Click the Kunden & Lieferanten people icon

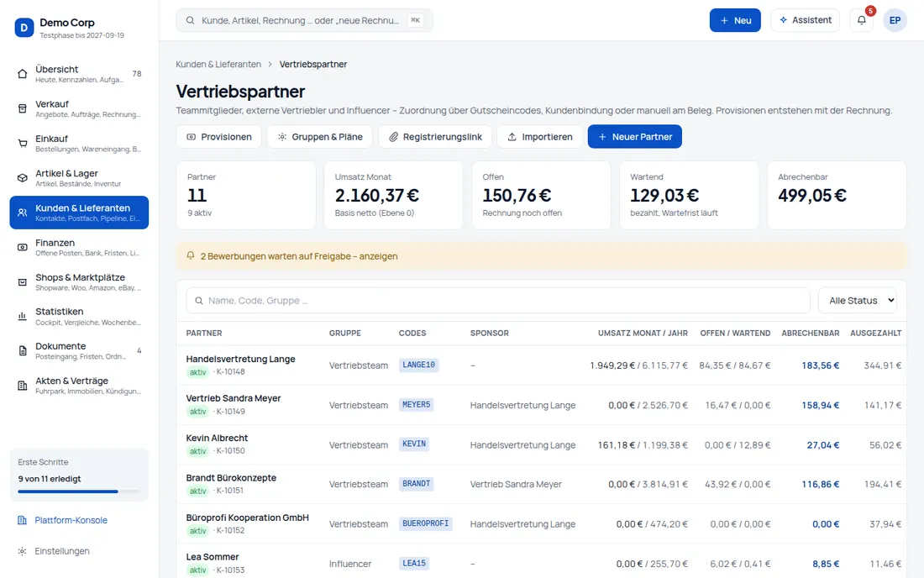tap(23, 213)
